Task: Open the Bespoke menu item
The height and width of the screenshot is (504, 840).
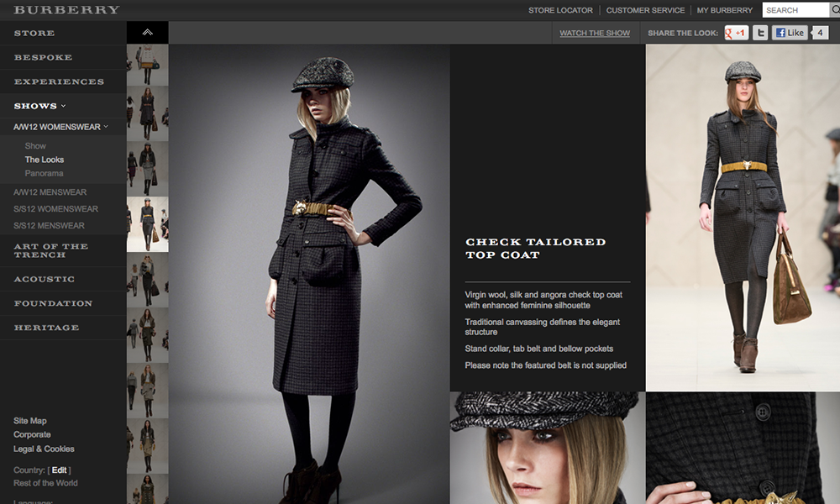Action: pos(43,57)
